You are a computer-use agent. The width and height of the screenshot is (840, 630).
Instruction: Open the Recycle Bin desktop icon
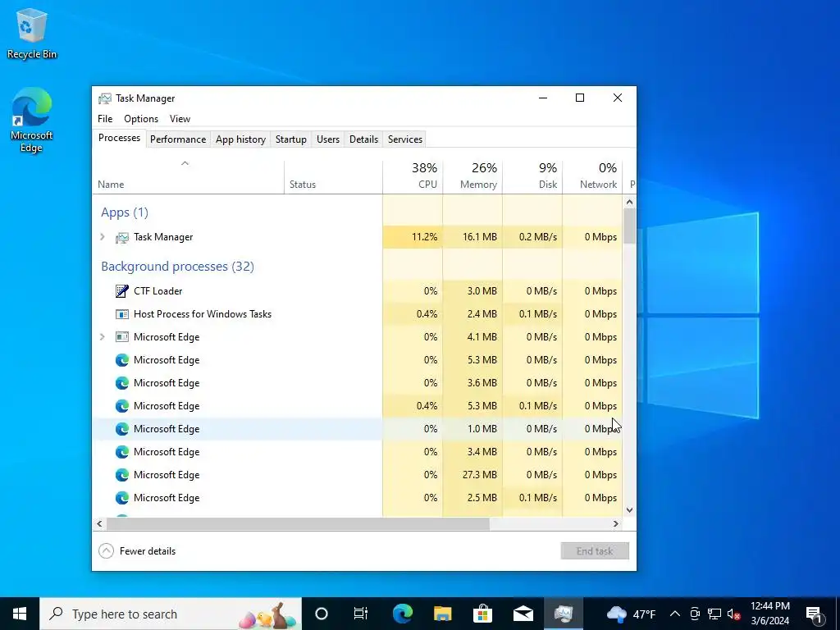[32, 33]
